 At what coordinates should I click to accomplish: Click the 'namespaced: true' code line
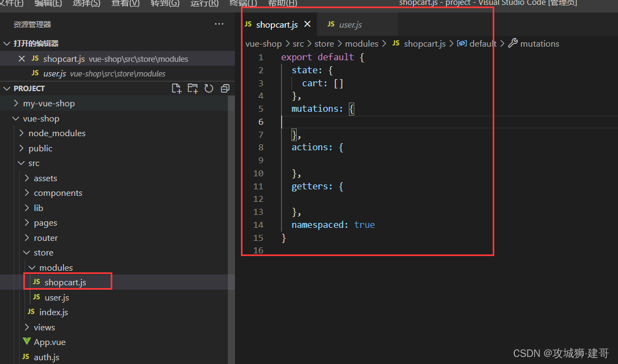tap(333, 225)
